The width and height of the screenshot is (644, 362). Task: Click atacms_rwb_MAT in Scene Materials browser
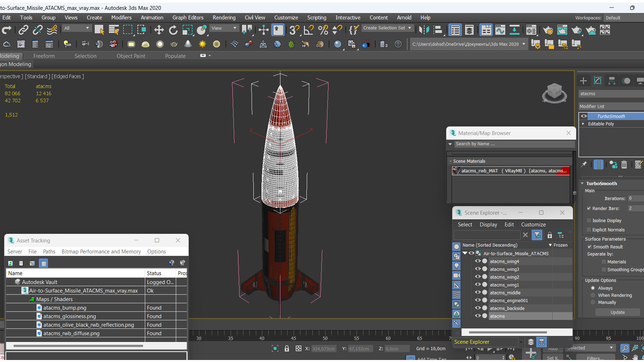pyautogui.click(x=511, y=171)
